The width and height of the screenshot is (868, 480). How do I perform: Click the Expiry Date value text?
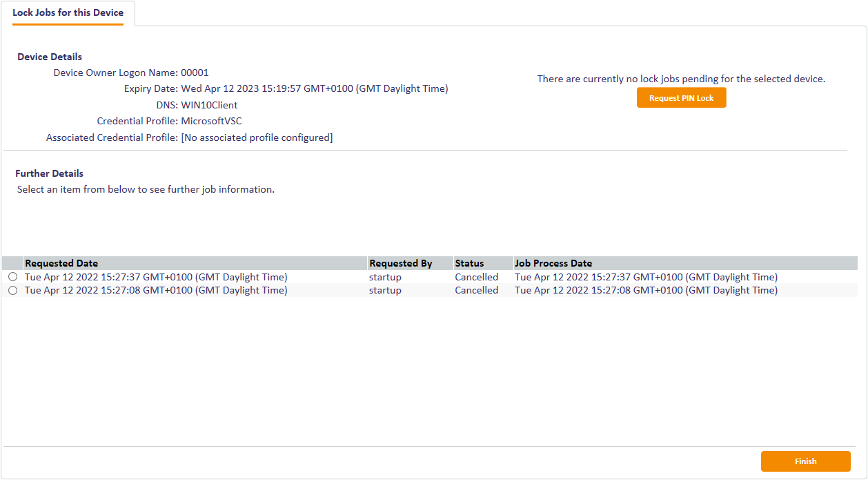click(314, 88)
